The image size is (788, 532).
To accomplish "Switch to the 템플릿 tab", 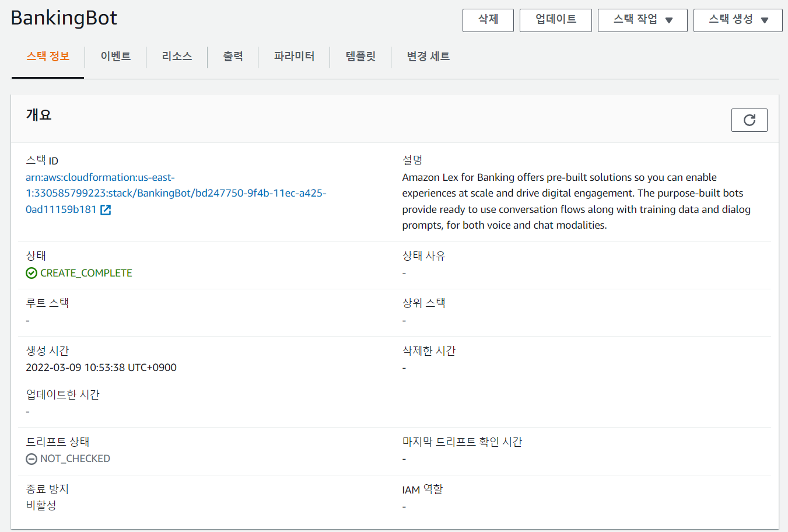I will point(360,57).
